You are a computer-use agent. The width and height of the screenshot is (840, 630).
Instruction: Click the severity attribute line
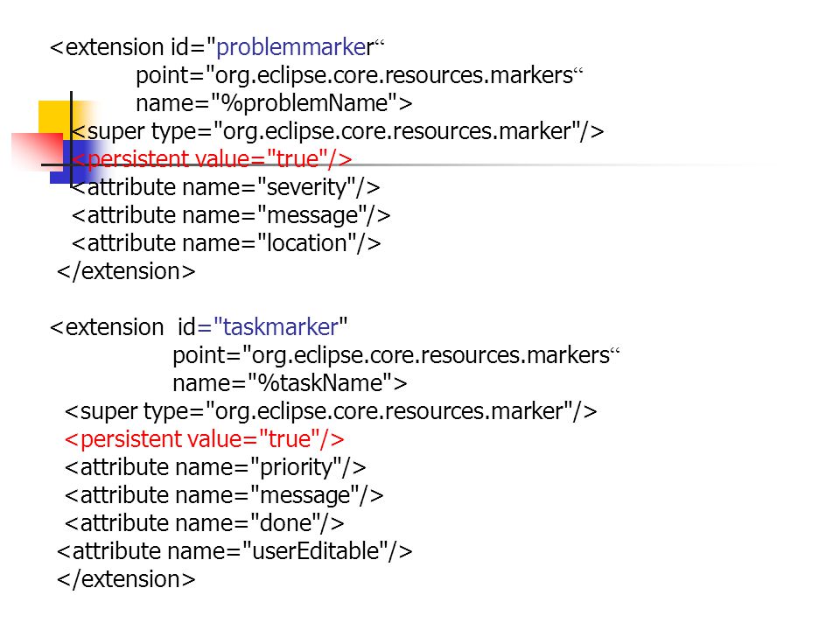click(226, 187)
